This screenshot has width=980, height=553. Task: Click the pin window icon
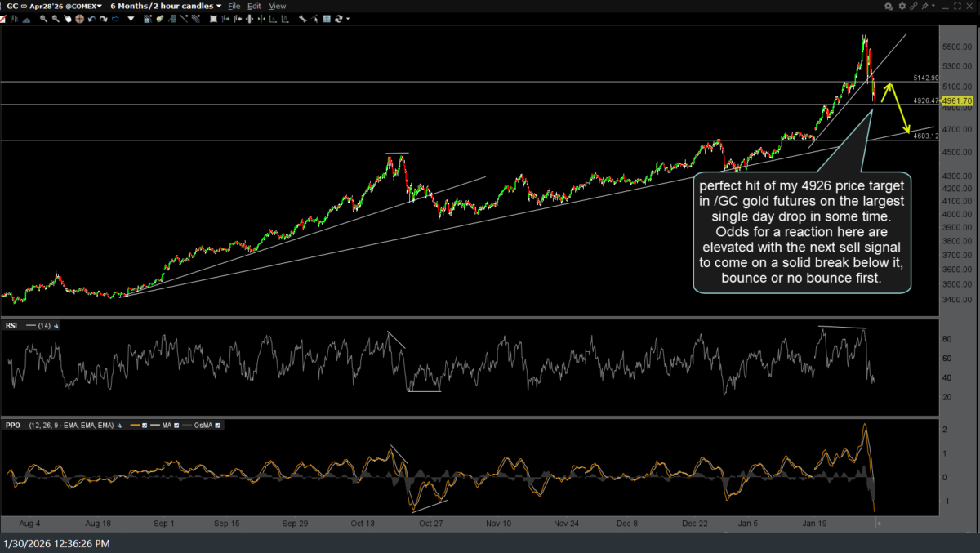[x=924, y=6]
